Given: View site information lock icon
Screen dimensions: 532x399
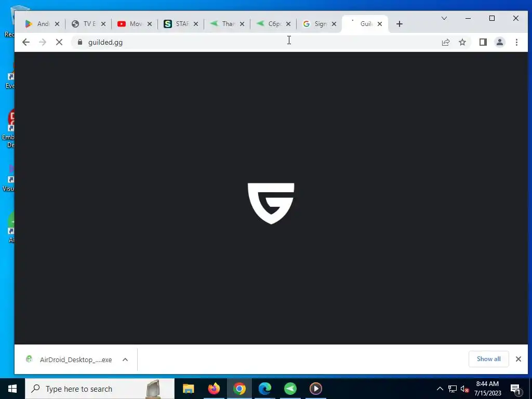Looking at the screenshot, I should (80, 42).
